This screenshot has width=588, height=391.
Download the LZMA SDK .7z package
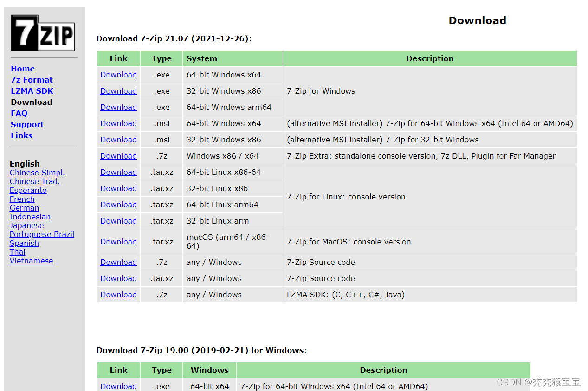(x=118, y=295)
